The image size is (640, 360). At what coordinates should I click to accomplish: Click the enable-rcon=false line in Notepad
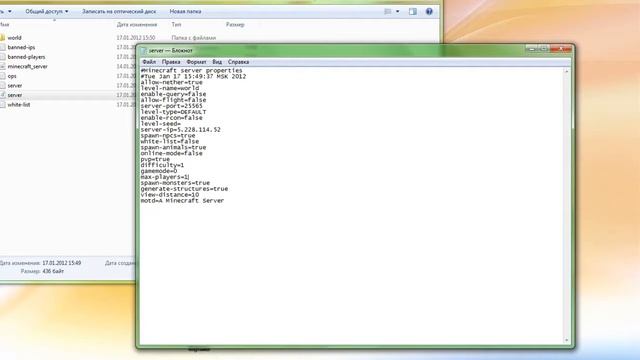[x=171, y=118]
